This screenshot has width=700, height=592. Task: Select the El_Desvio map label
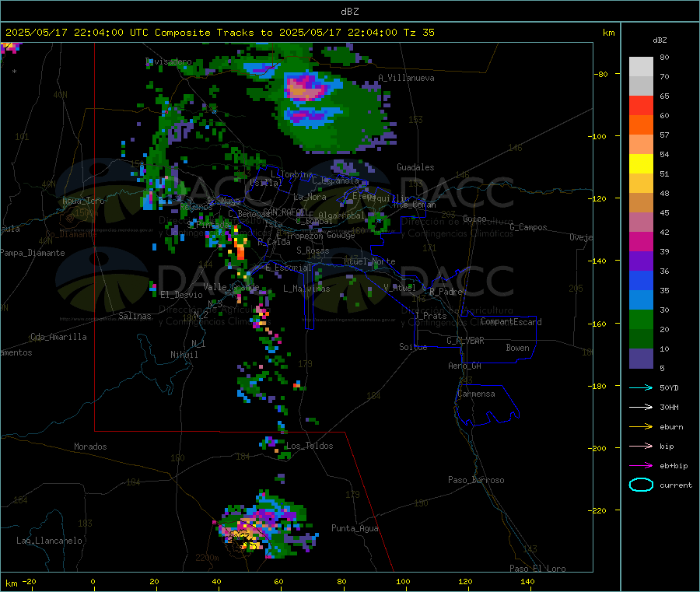[x=181, y=295]
